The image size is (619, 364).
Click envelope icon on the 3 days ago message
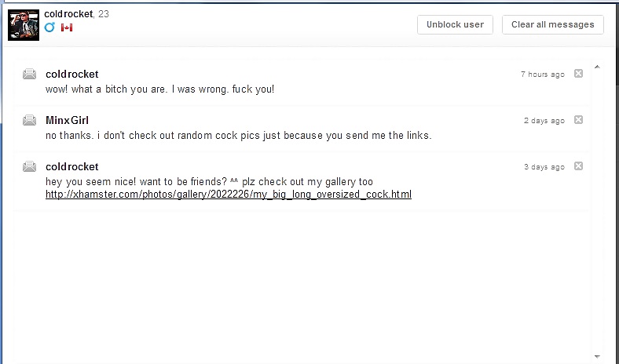coord(29,166)
